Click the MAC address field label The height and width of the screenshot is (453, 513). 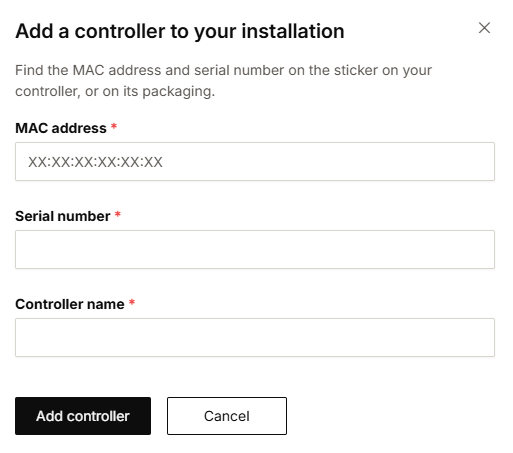point(61,128)
